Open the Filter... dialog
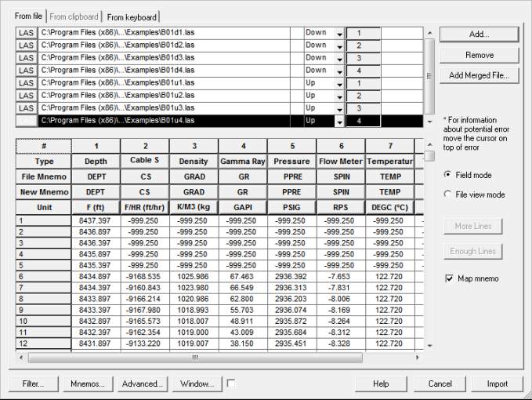 (33, 384)
